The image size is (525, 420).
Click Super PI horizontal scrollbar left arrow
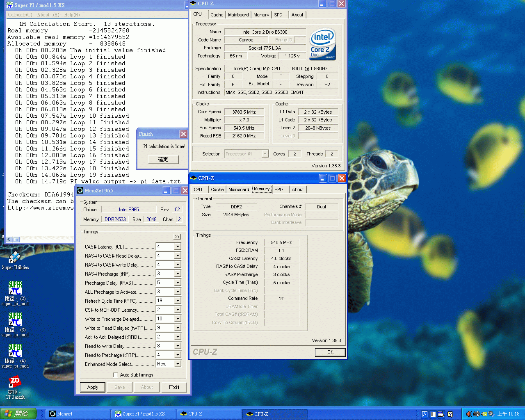tap(9, 239)
